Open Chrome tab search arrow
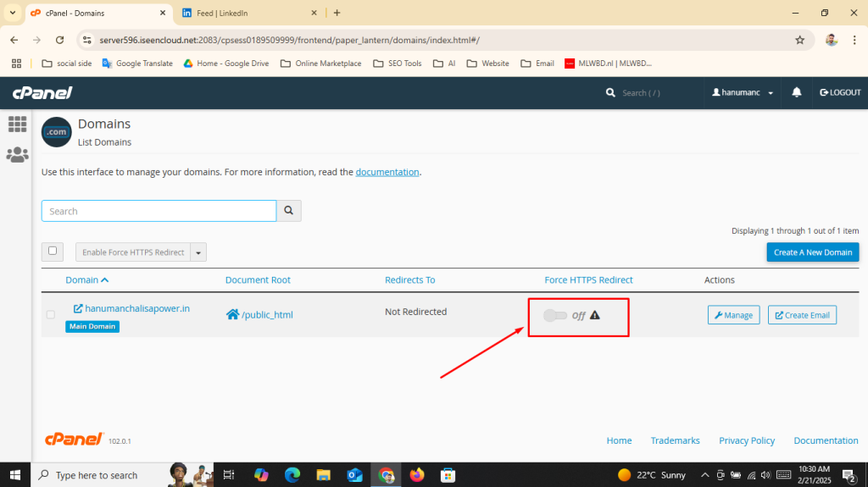The width and height of the screenshot is (868, 487). (12, 12)
